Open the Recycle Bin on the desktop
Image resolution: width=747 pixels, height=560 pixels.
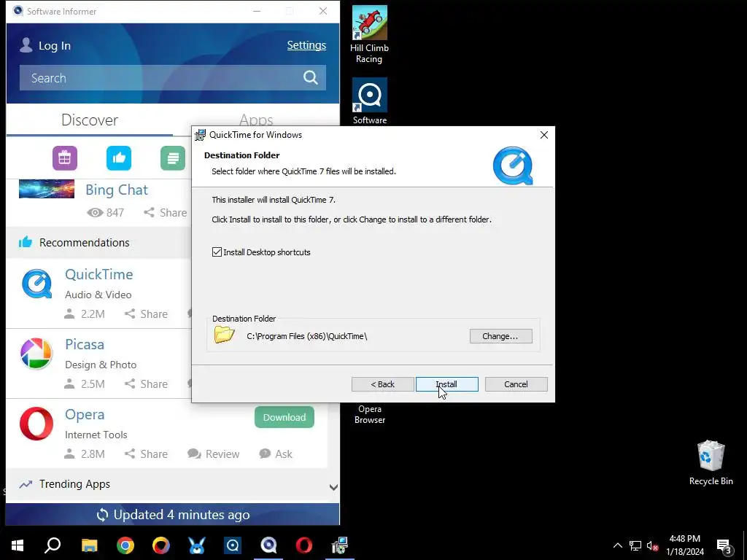[711, 463]
